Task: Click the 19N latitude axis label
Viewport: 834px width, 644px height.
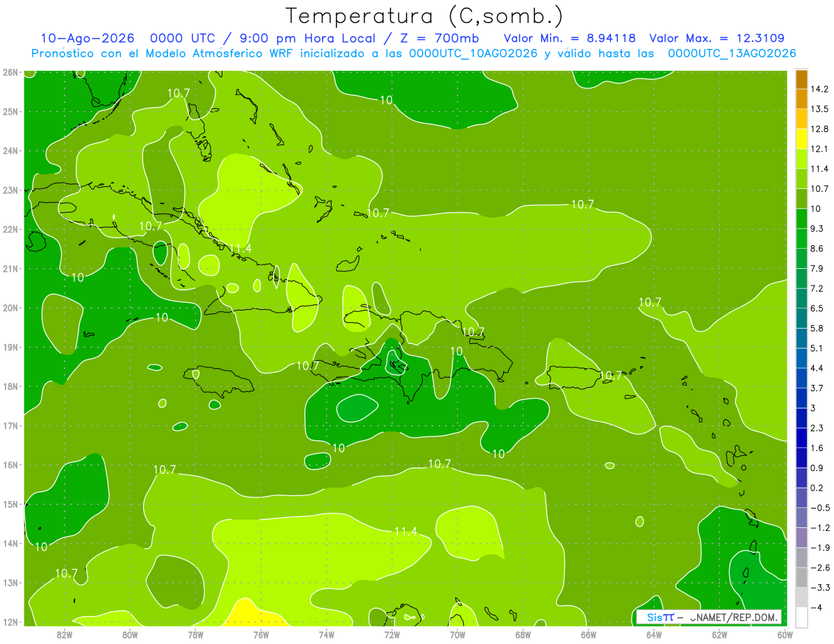Action: [10, 347]
